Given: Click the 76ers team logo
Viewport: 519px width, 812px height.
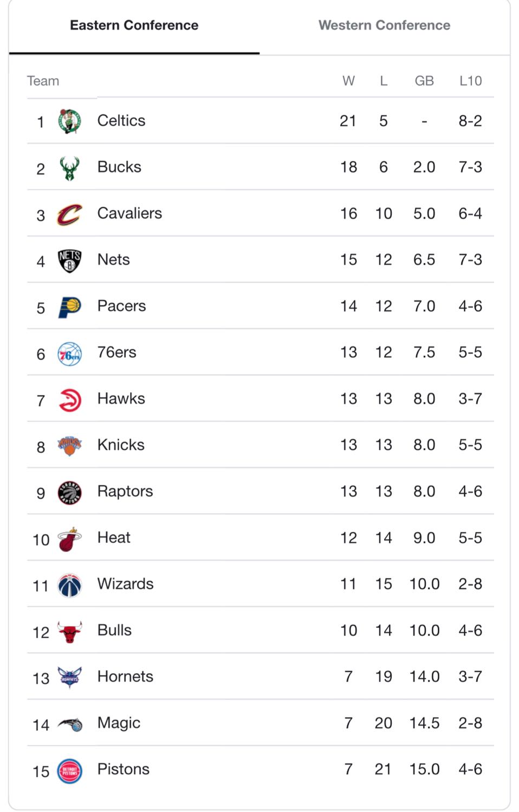Looking at the screenshot, I should pyautogui.click(x=69, y=353).
